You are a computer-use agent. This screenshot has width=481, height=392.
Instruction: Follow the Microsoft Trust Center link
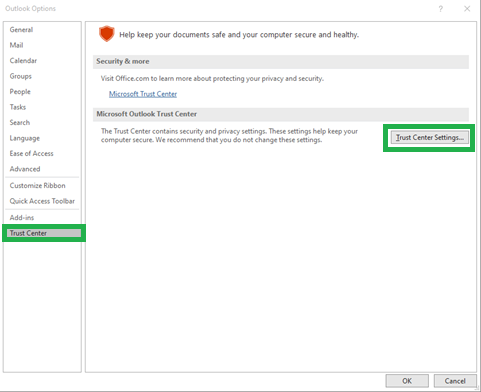click(143, 94)
